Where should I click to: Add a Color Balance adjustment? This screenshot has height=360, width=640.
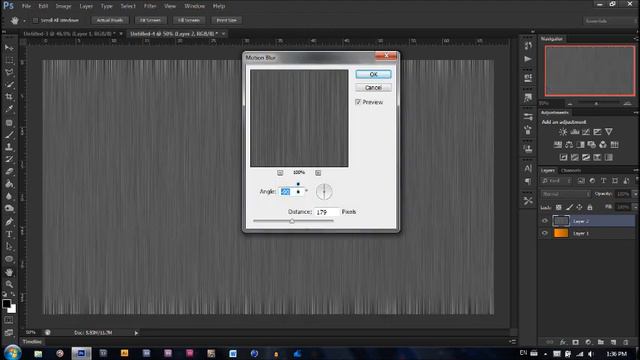pyautogui.click(x=569, y=144)
